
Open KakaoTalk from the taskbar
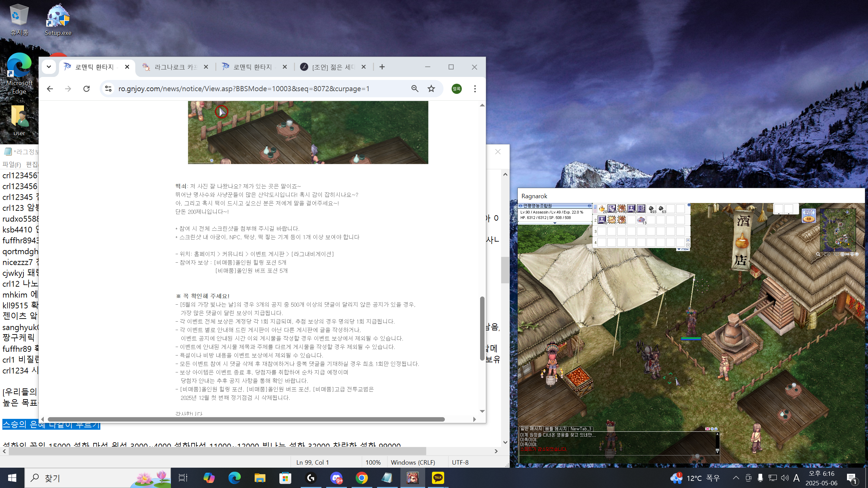pyautogui.click(x=438, y=478)
